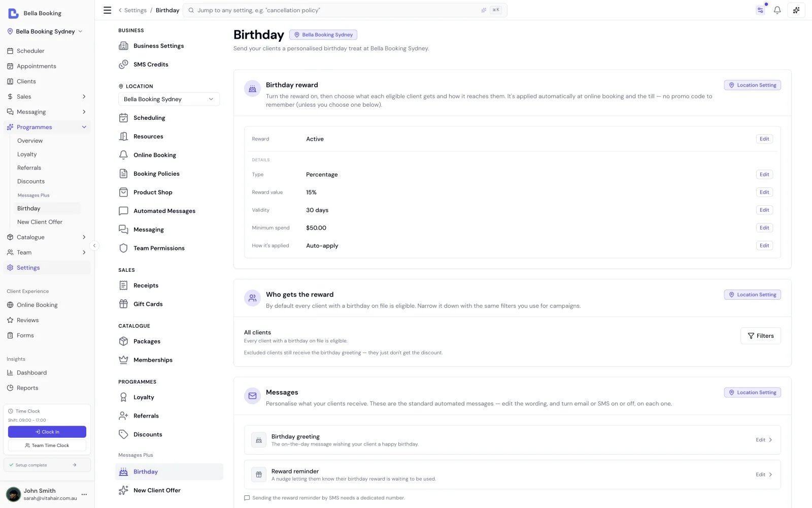Open New Client Offer in sidebar
The image size is (812, 508).
[40, 222]
